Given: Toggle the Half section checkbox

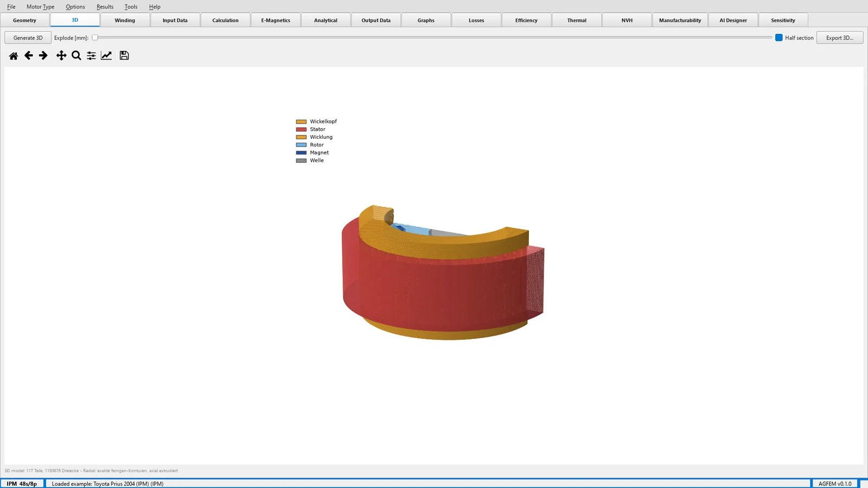Looking at the screenshot, I should point(779,38).
